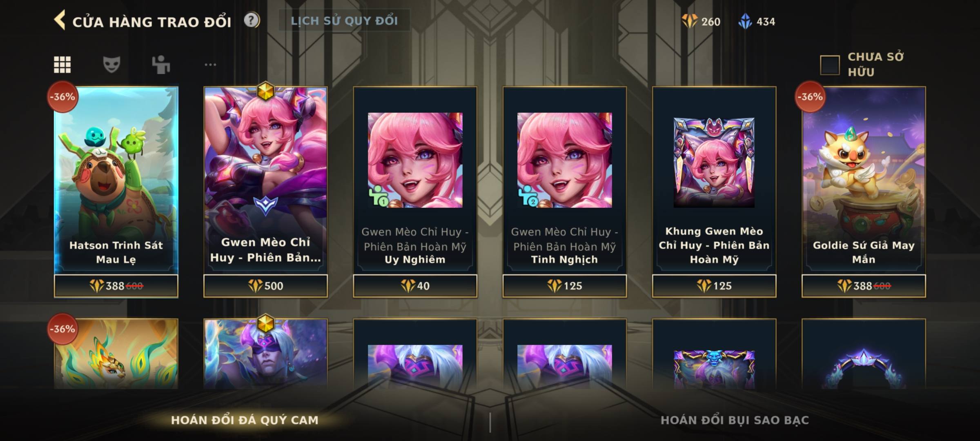
Task: Select the emote pose filter icon
Action: pos(161,65)
